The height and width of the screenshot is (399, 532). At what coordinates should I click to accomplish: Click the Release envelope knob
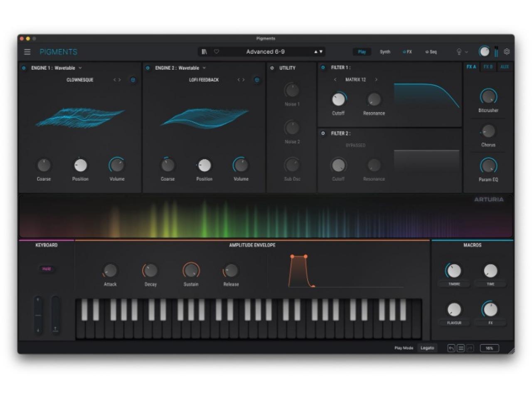click(231, 271)
